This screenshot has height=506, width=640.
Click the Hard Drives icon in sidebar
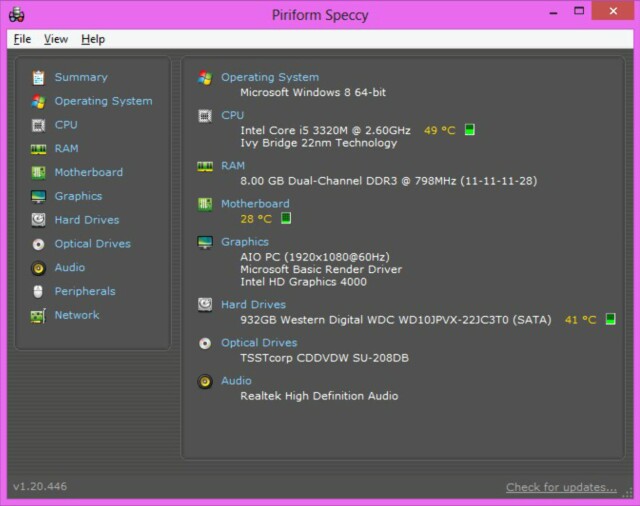[38, 220]
